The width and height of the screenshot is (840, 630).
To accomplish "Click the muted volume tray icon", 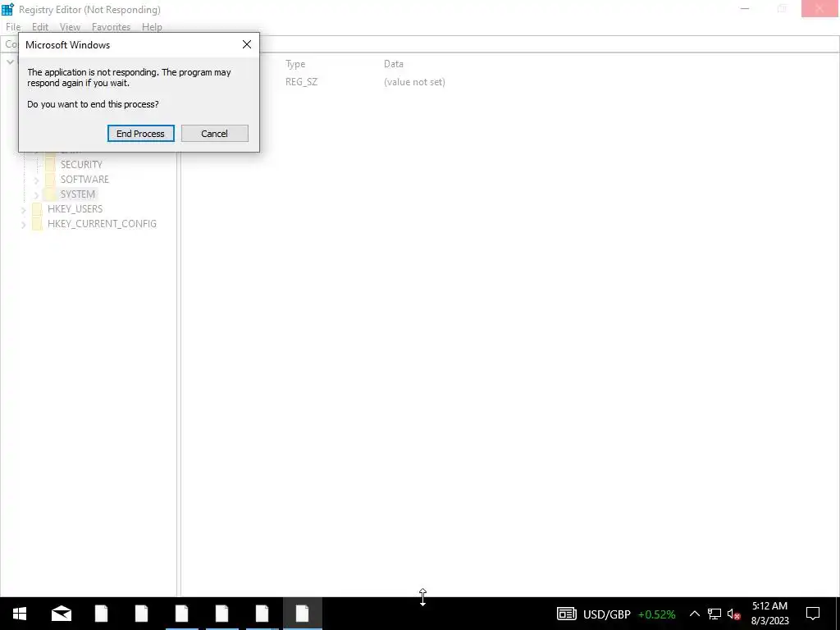I will [x=734, y=614].
